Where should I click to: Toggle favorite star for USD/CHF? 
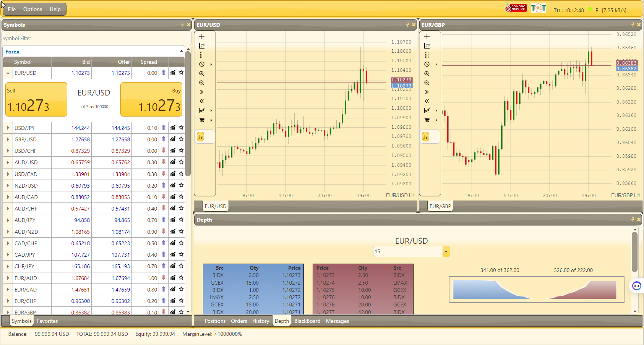181,151
